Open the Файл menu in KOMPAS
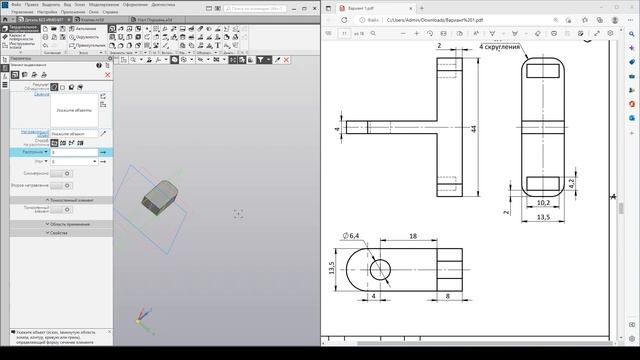This screenshot has width=640, height=360. coord(16,4)
